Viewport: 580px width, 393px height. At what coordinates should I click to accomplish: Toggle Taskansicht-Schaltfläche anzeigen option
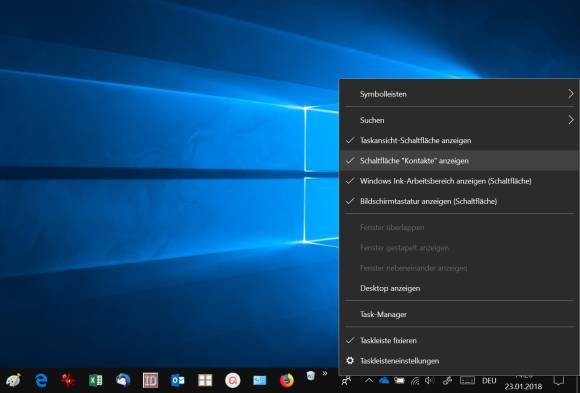[x=459, y=140]
